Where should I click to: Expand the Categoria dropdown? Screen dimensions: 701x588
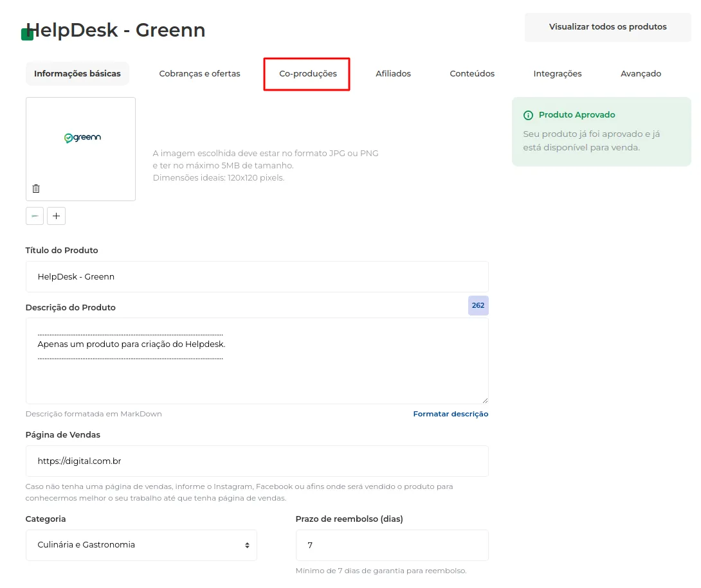[x=141, y=545]
